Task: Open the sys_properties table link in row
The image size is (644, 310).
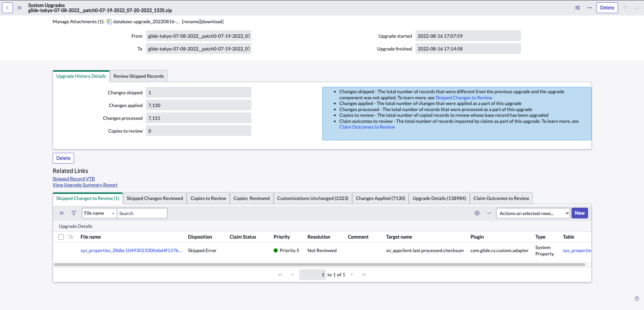Action: click(x=577, y=250)
